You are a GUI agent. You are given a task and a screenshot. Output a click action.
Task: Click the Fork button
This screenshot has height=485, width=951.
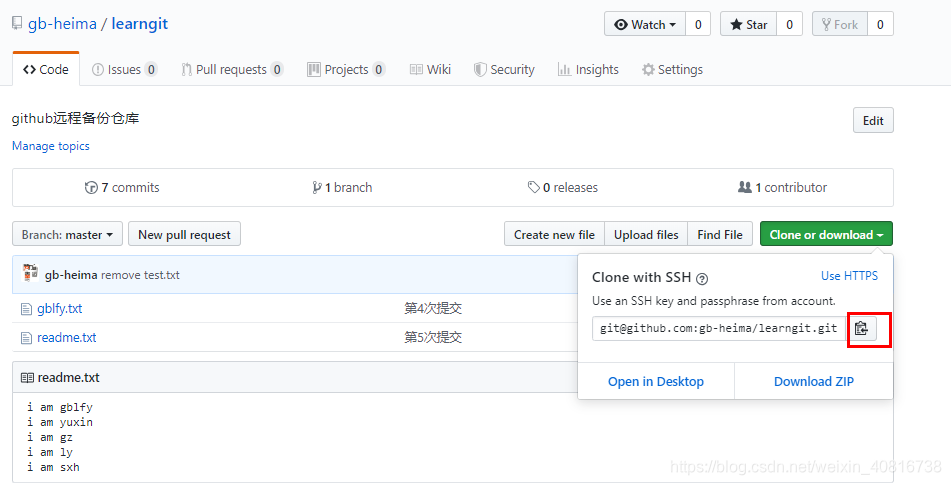tap(840, 24)
